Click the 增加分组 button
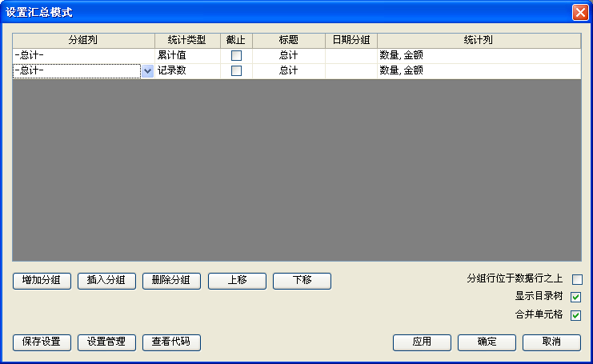Viewport: 593px width, 364px height. [x=42, y=281]
